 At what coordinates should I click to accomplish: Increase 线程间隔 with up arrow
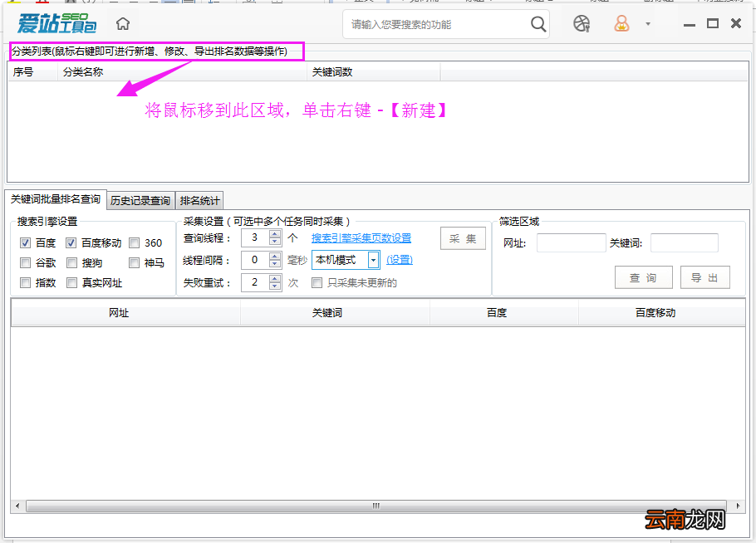tap(275, 256)
